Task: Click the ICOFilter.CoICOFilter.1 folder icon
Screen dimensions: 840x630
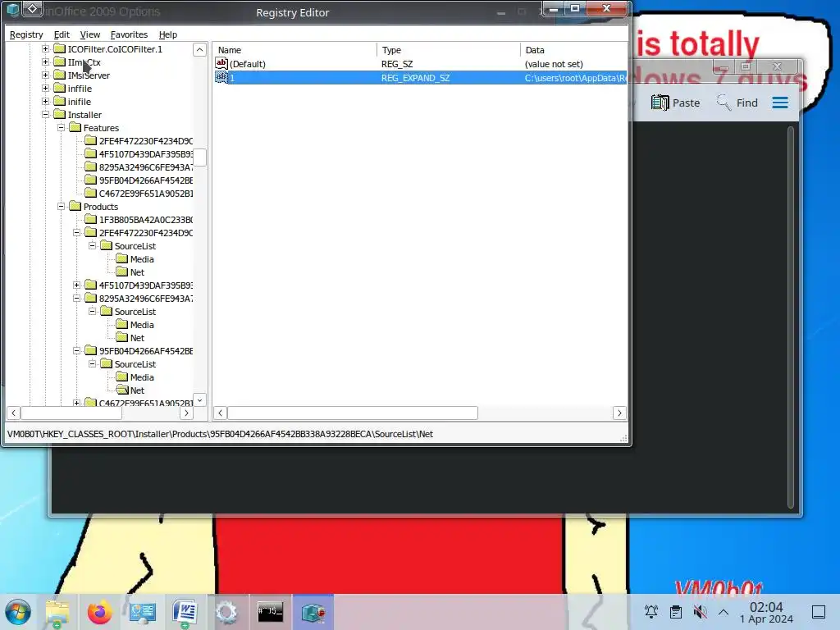Action: click(x=59, y=48)
